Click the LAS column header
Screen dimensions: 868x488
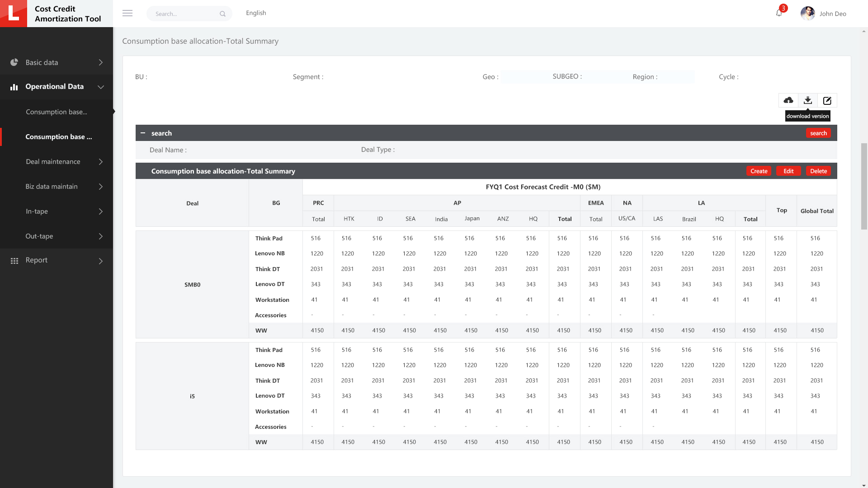(x=658, y=219)
